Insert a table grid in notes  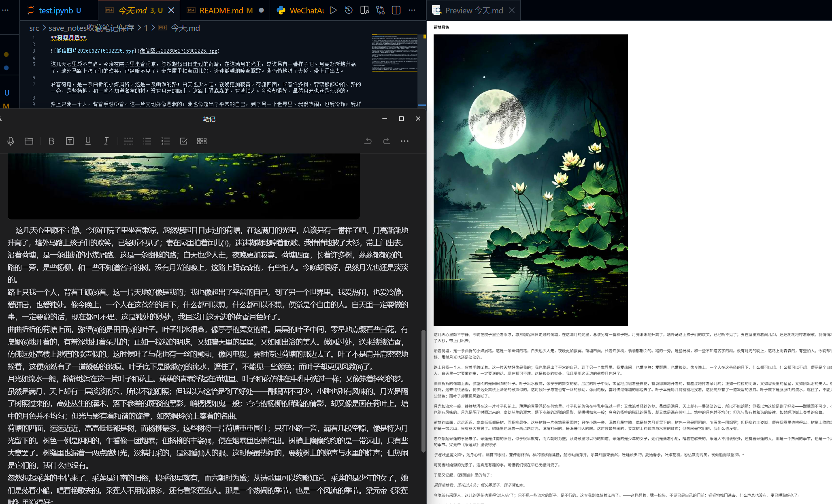(202, 141)
